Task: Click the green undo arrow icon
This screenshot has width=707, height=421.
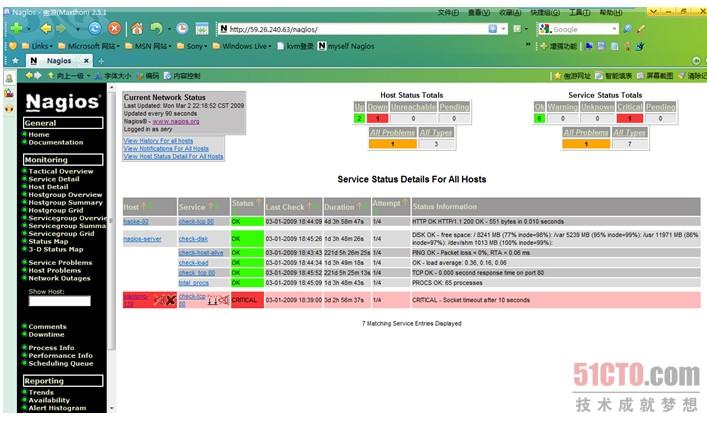Action: pos(156,29)
